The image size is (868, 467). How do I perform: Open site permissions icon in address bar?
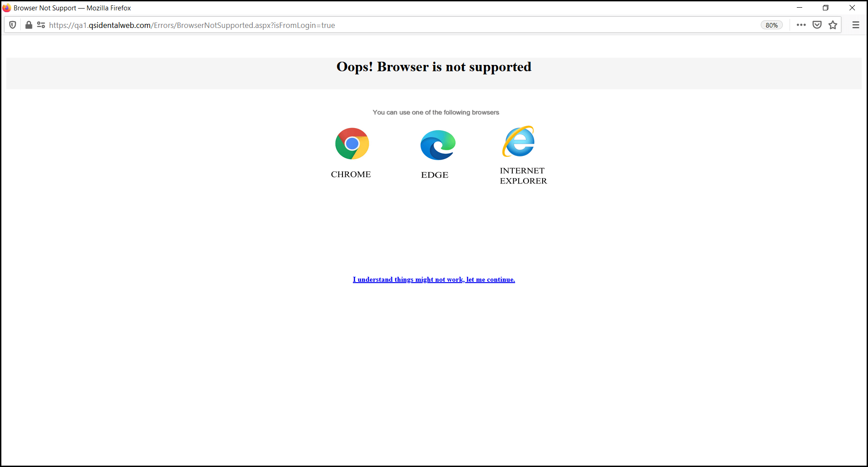pos(41,25)
